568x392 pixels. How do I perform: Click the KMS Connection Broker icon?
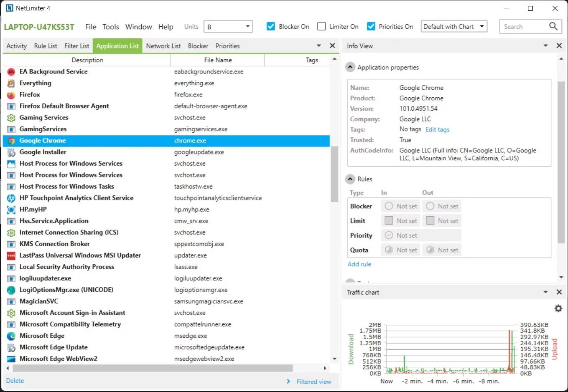tap(11, 244)
